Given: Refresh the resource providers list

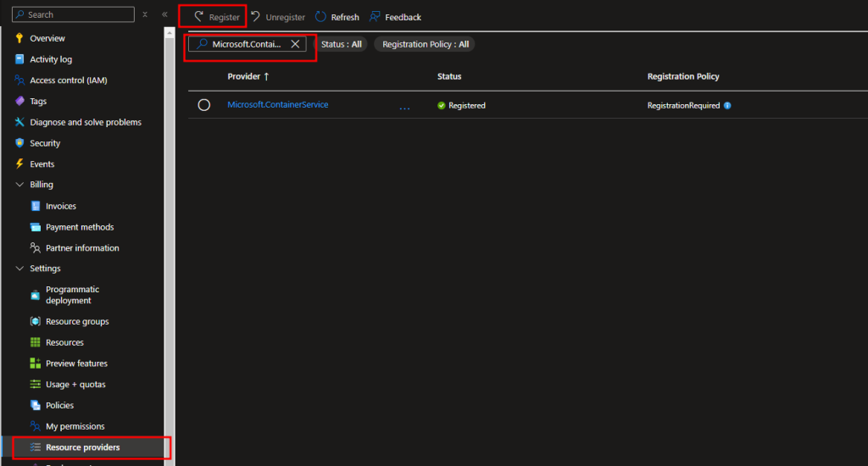Looking at the screenshot, I should [337, 17].
